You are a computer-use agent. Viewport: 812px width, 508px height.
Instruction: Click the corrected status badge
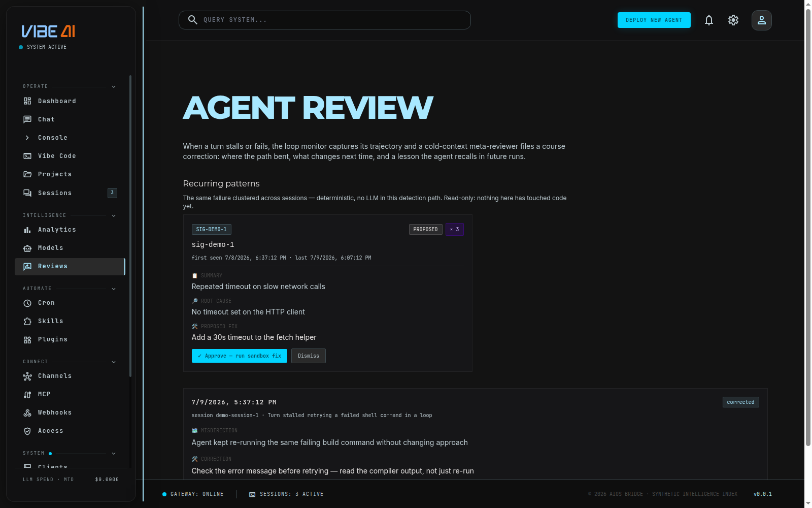coord(740,402)
